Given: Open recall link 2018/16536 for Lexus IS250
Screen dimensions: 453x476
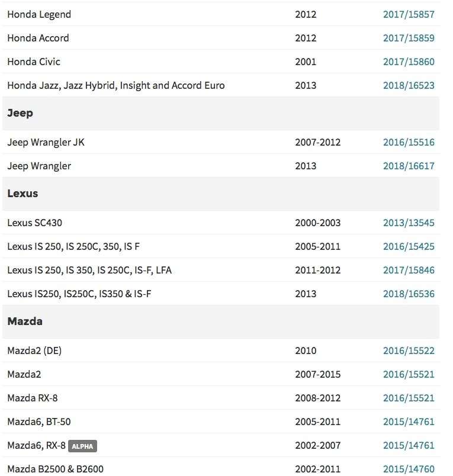Looking at the screenshot, I should tap(409, 294).
